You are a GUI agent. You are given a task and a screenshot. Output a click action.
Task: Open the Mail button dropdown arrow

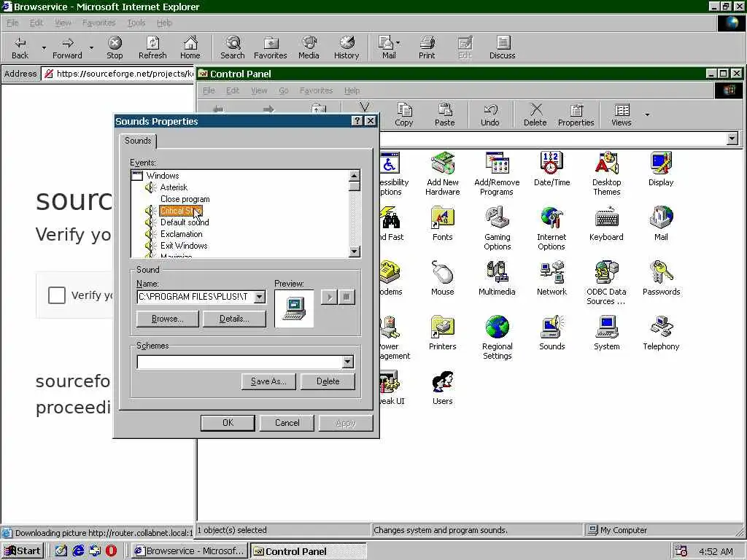click(x=398, y=43)
